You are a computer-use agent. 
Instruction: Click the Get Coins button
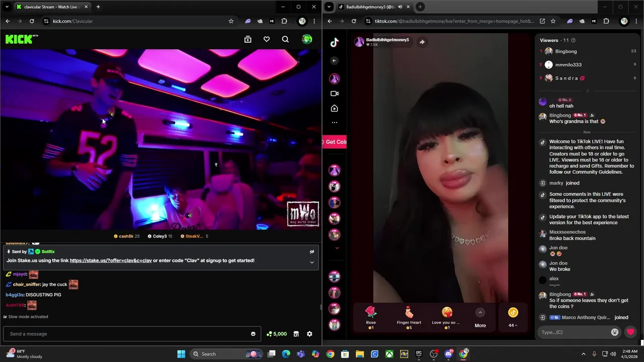click(x=335, y=142)
